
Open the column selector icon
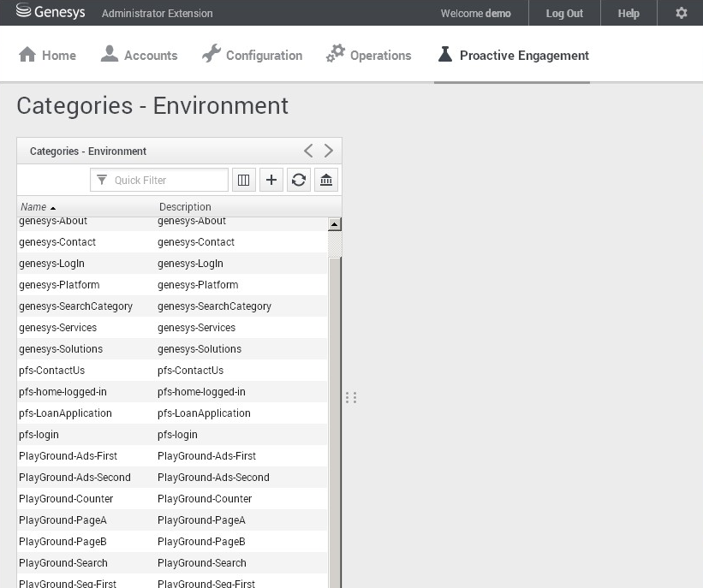(244, 180)
